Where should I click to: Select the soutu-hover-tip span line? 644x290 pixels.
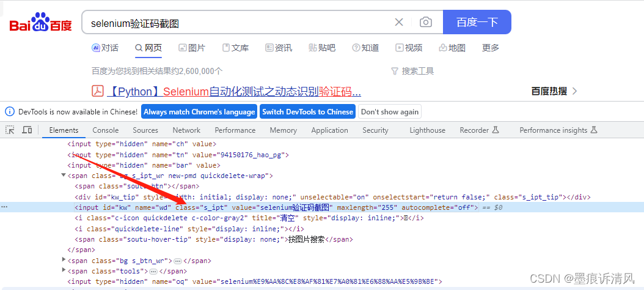click(214, 239)
